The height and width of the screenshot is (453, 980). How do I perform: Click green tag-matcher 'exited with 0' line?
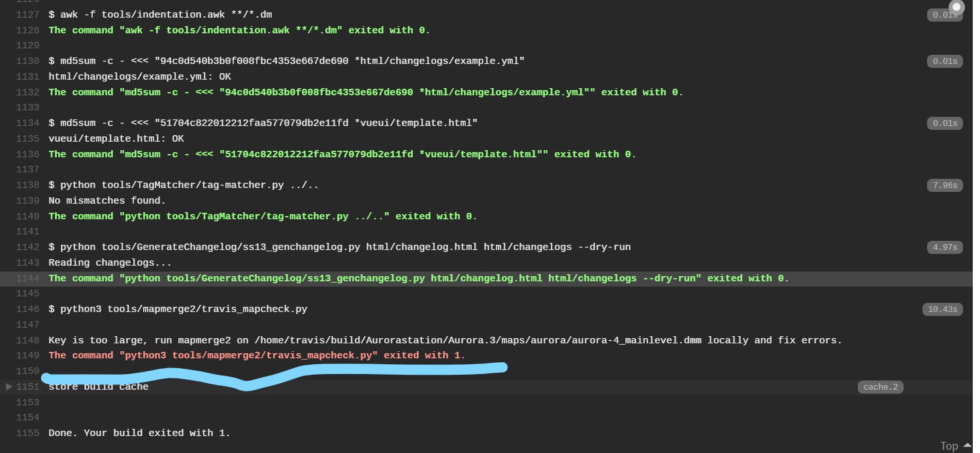(263, 217)
